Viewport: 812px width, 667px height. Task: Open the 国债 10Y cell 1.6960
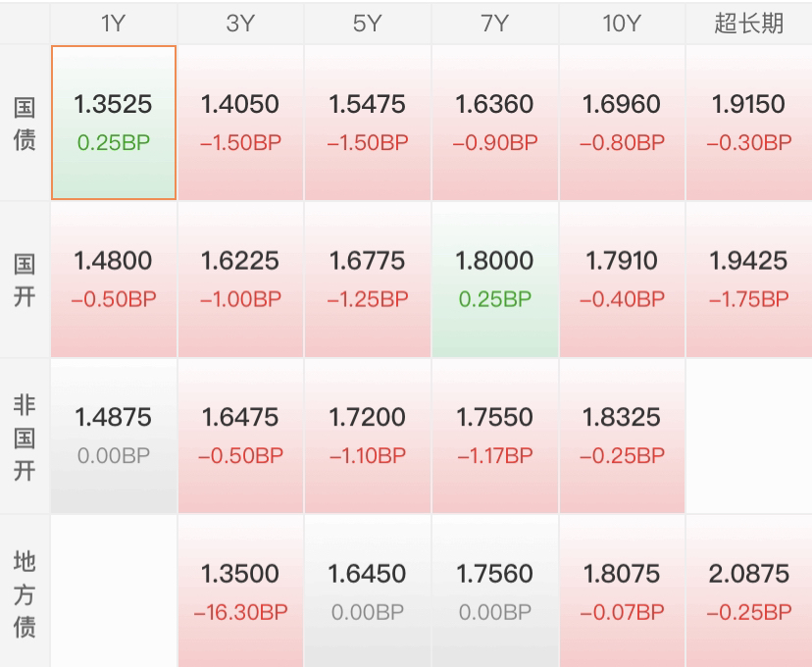pos(622,123)
